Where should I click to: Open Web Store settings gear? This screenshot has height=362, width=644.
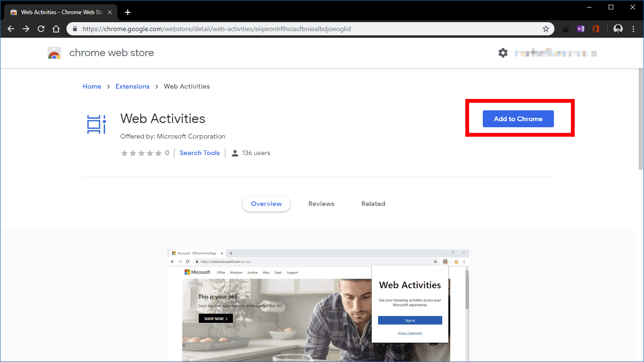tap(503, 53)
